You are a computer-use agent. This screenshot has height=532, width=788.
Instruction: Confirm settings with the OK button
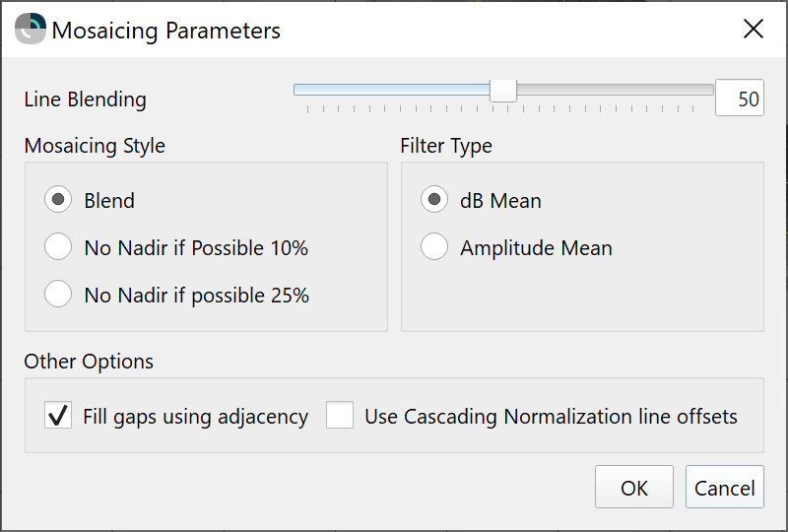click(x=633, y=488)
